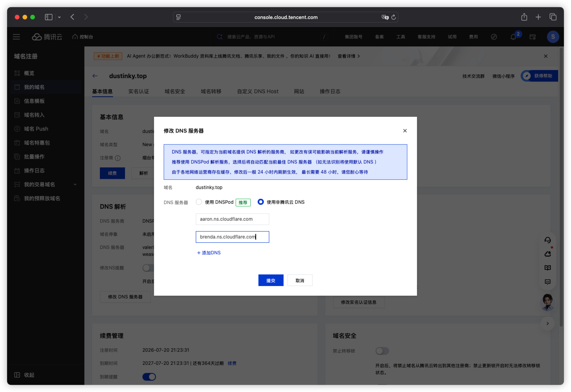This screenshot has height=392, width=571.
Task: Toggle the 禁止转移锁 switch
Action: click(382, 351)
